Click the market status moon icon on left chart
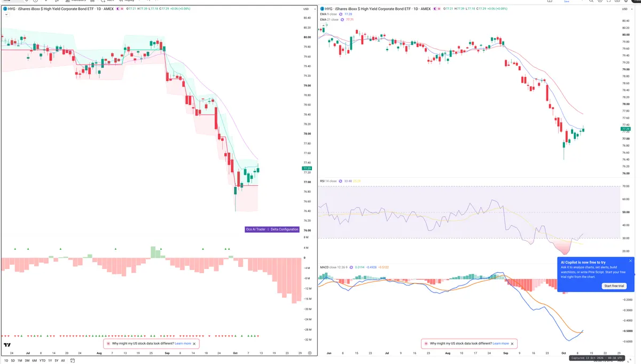The width and height of the screenshot is (641, 364). 118,9
